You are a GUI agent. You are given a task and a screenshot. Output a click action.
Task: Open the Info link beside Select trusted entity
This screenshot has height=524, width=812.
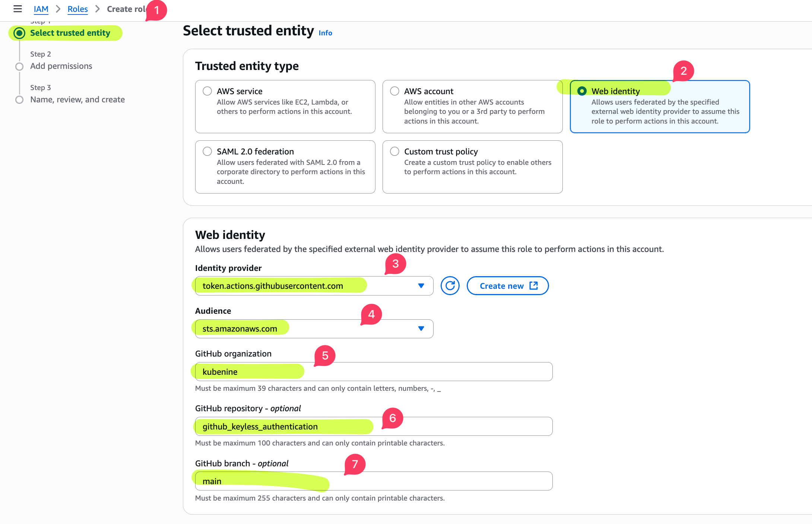coord(325,33)
